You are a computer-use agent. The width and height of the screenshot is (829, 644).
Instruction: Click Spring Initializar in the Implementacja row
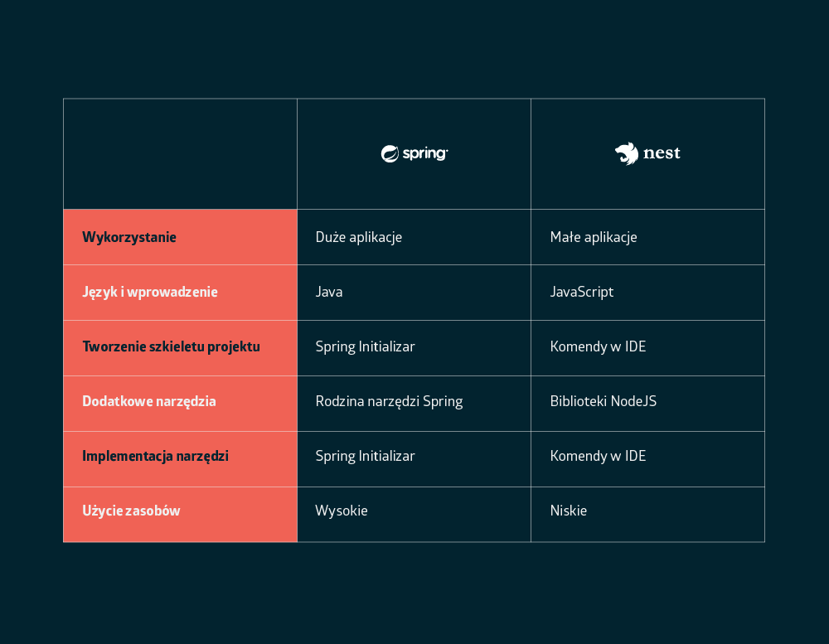click(365, 456)
